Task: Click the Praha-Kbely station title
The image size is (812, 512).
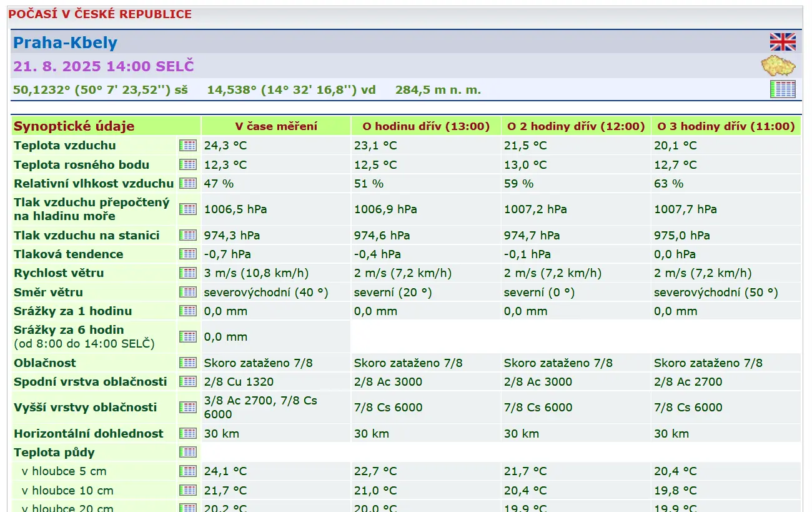Action: (x=65, y=43)
